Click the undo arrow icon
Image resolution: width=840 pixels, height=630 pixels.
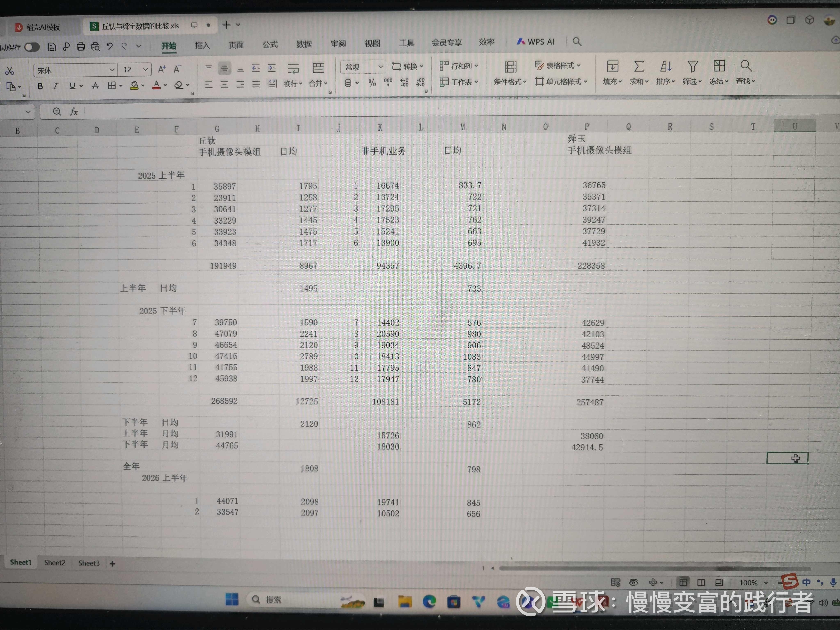[x=110, y=46]
